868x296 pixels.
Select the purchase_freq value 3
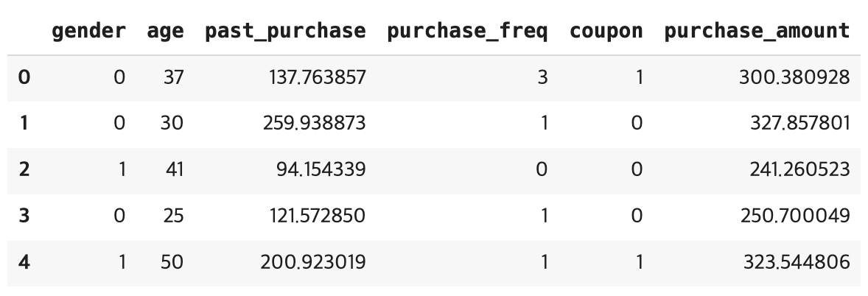pyautogui.click(x=542, y=77)
